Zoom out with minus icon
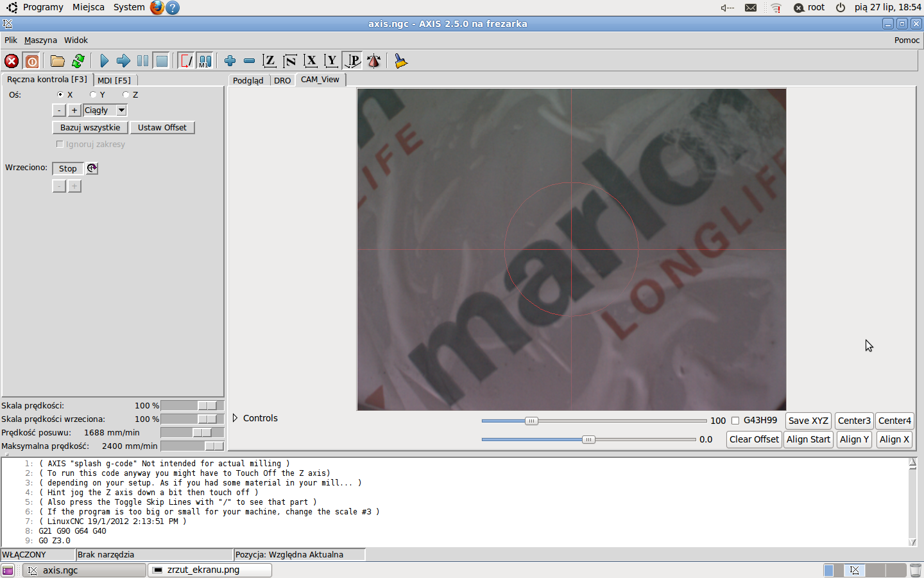This screenshot has width=924, height=578. [x=249, y=61]
